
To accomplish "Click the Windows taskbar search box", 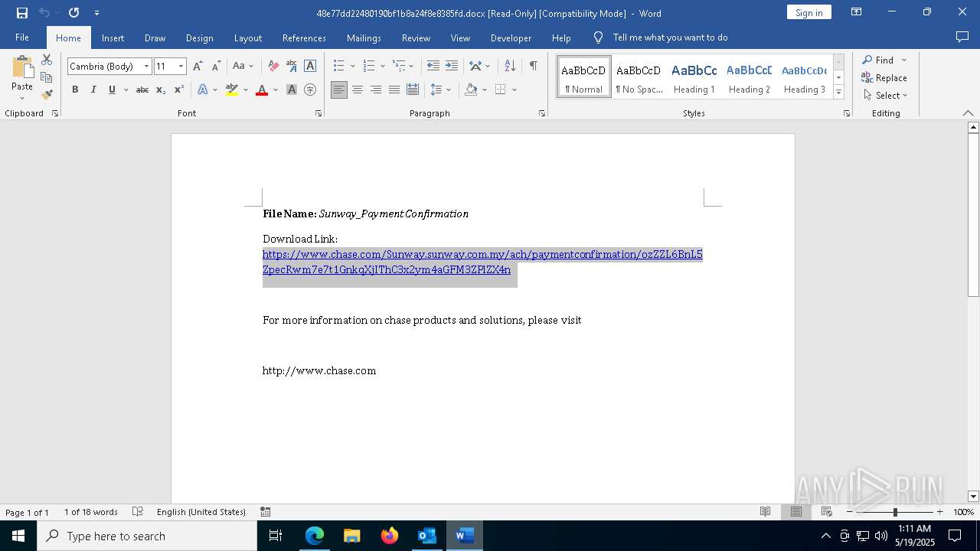I will coord(147,536).
